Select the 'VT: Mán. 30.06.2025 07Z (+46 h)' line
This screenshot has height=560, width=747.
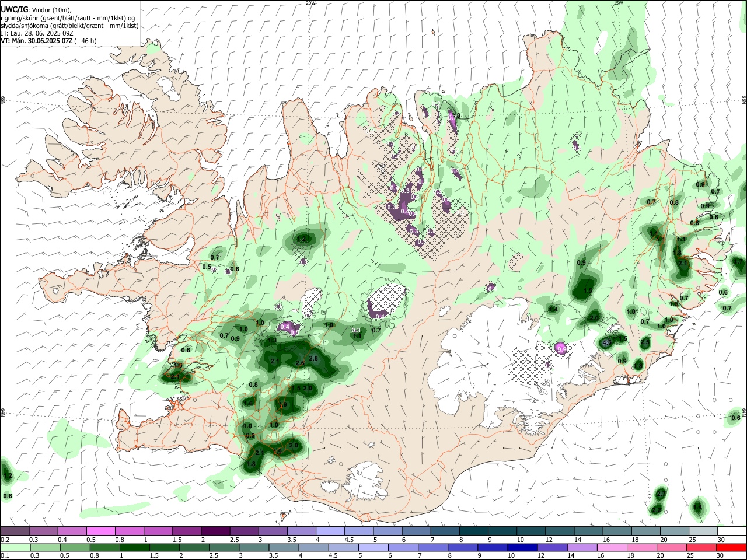click(48, 41)
